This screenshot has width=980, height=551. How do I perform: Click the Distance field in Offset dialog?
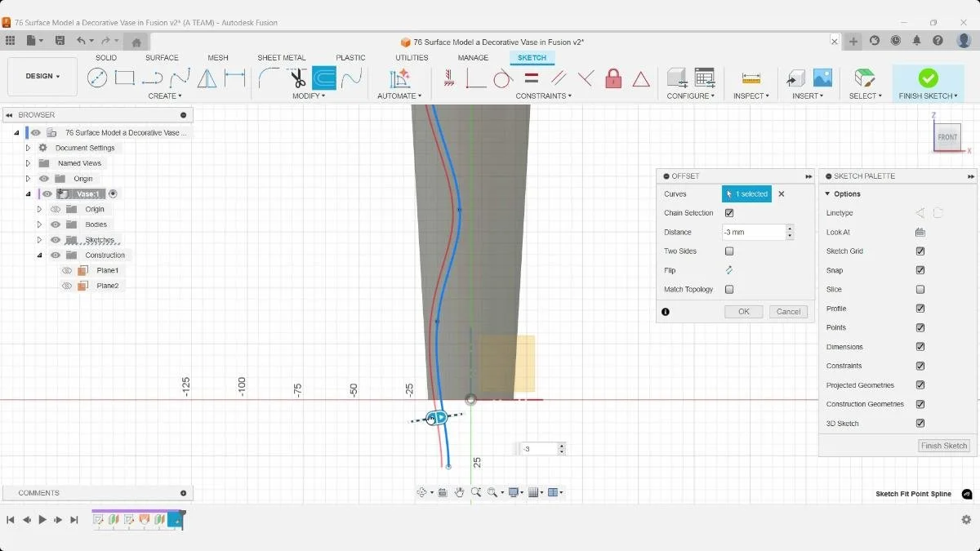pyautogui.click(x=754, y=232)
